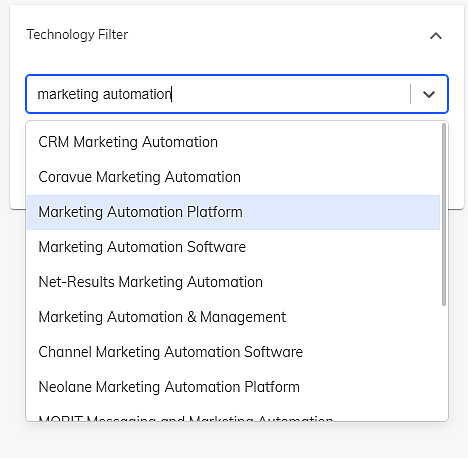Select Neolane Marketing Automation Platform option

coord(233,387)
